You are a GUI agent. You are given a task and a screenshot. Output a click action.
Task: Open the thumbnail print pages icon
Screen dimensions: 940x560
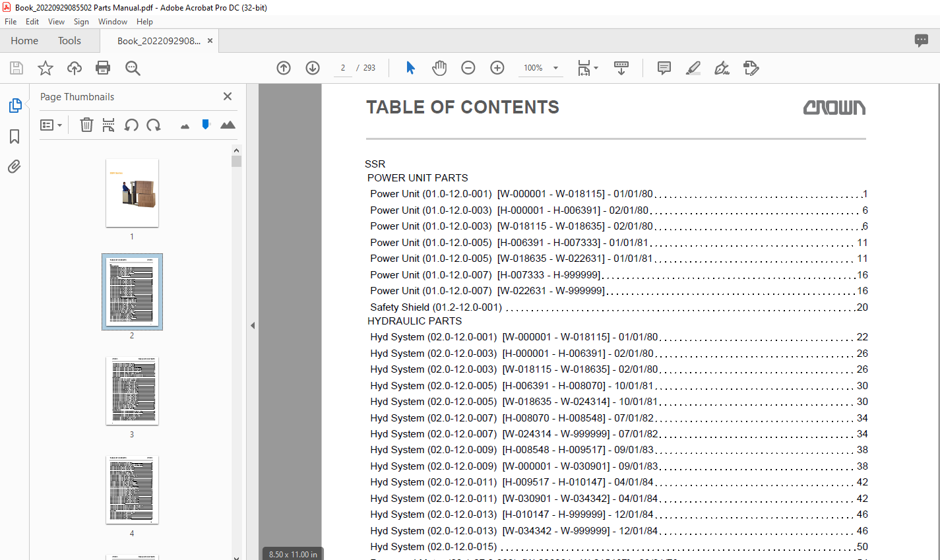(109, 125)
